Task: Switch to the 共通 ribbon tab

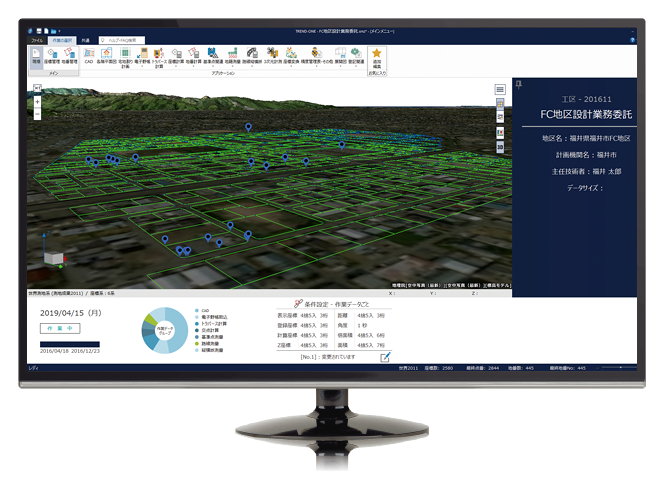Action: click(x=86, y=40)
